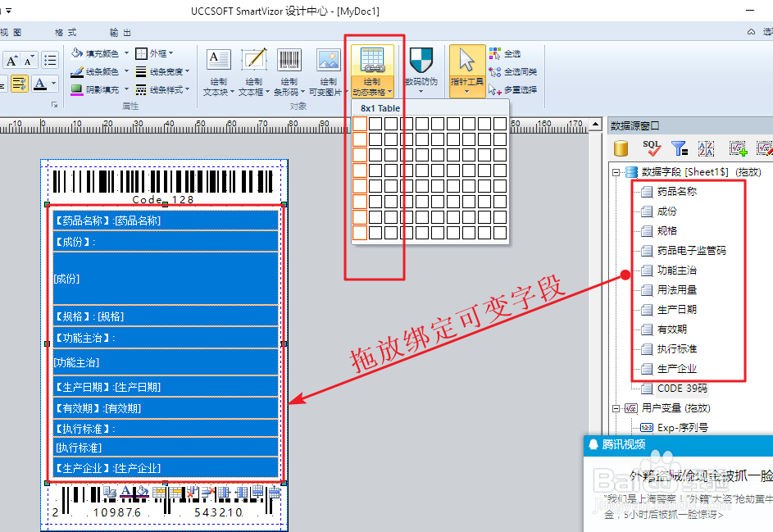
Task: Click 全选同类 select same type
Action: (512, 71)
